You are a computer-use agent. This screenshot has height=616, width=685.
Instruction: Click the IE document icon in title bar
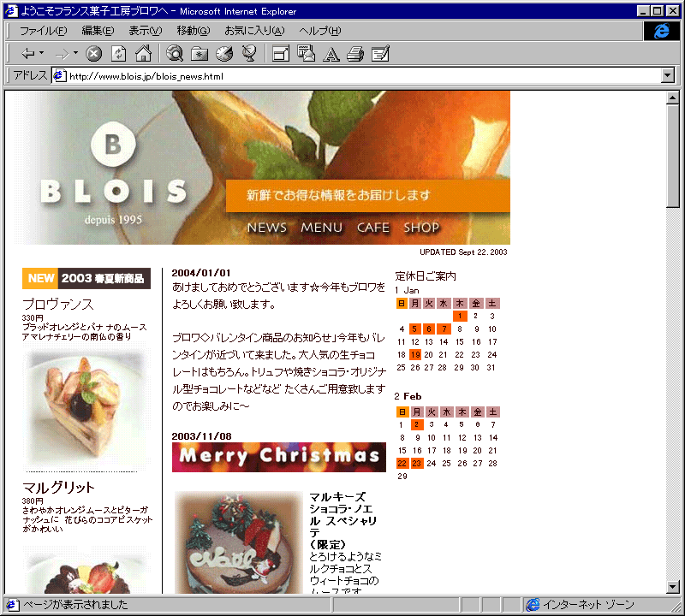[11, 11]
